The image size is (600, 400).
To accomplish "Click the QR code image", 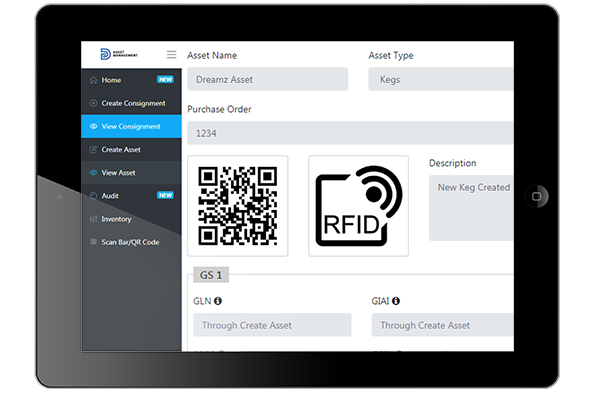I will (x=238, y=206).
